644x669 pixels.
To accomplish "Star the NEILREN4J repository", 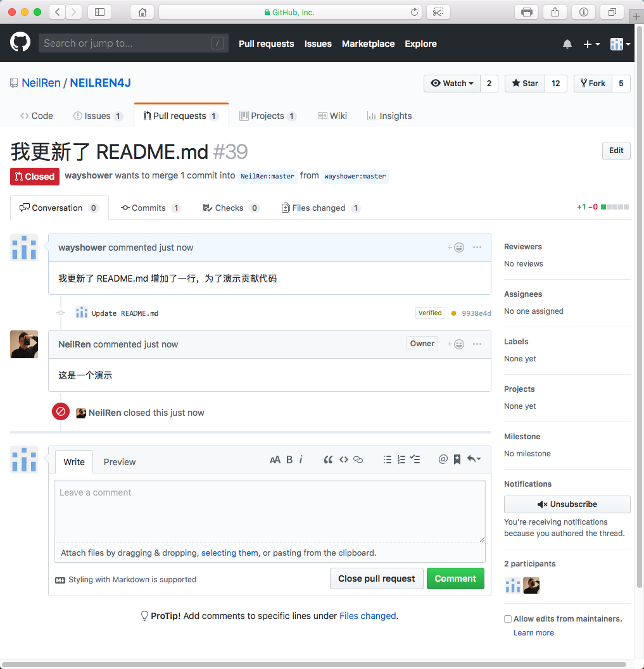I will (525, 83).
